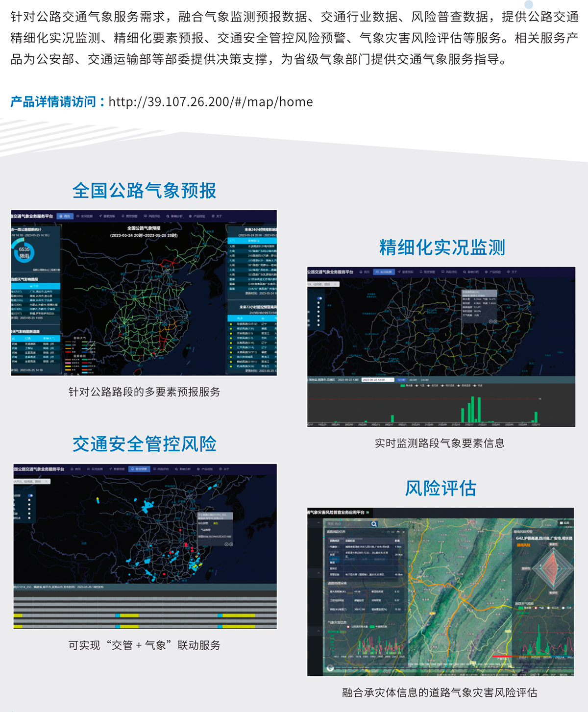This screenshot has height=712, width=588.
Task: Clear search box in 精细化实况监测 screenshot
Action: point(336,284)
